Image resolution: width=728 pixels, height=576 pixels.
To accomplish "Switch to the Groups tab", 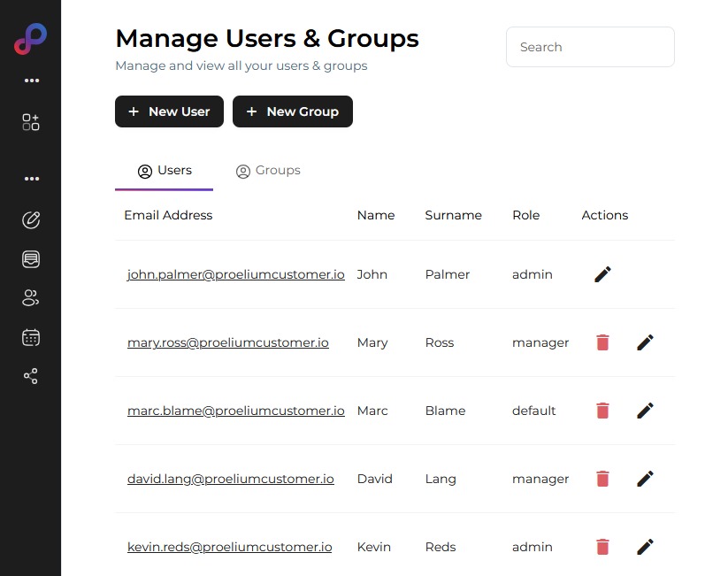I will (268, 171).
